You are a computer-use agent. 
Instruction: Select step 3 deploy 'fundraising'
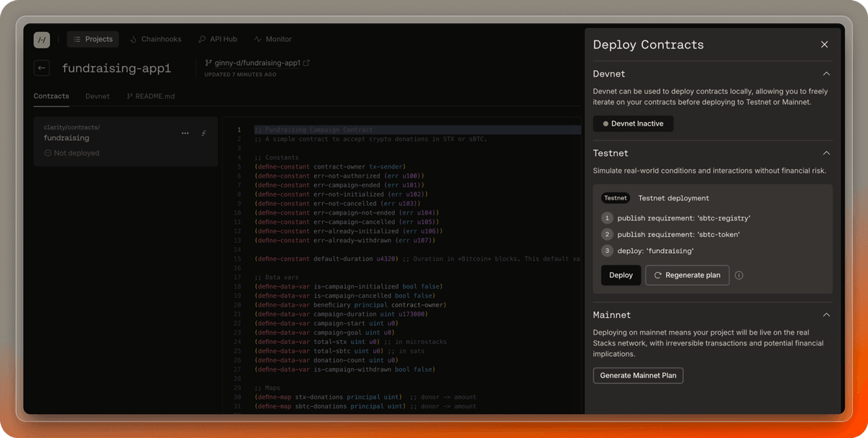click(647, 251)
